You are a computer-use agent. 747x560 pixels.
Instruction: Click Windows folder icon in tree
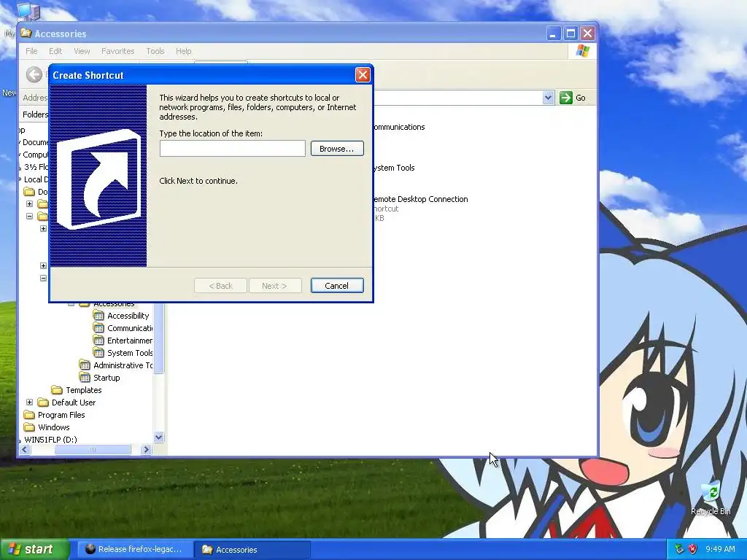29,427
